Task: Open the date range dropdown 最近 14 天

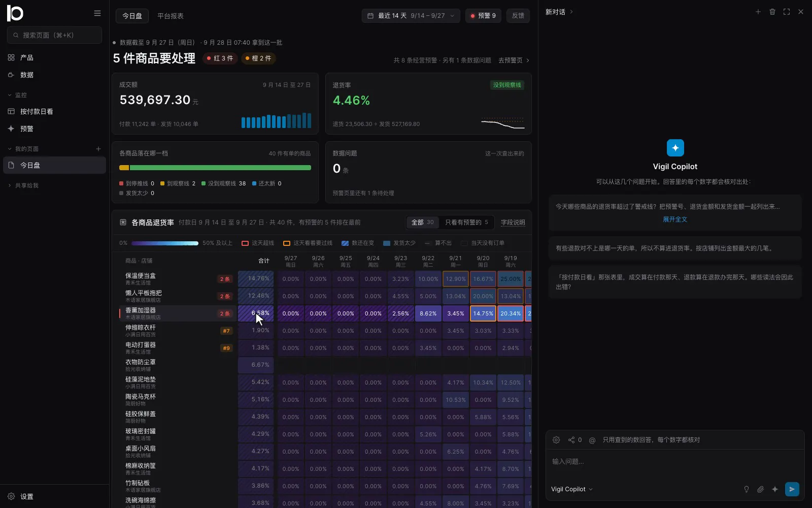Action: point(411,16)
